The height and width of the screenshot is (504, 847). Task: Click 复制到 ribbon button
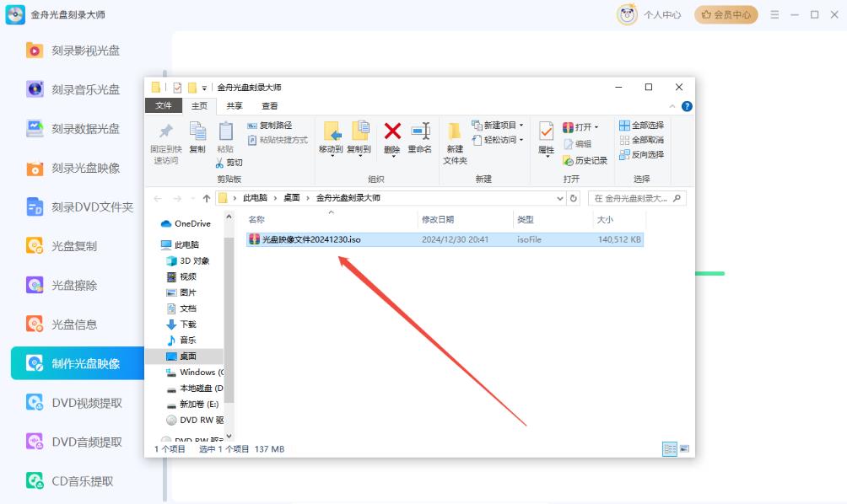[359, 138]
